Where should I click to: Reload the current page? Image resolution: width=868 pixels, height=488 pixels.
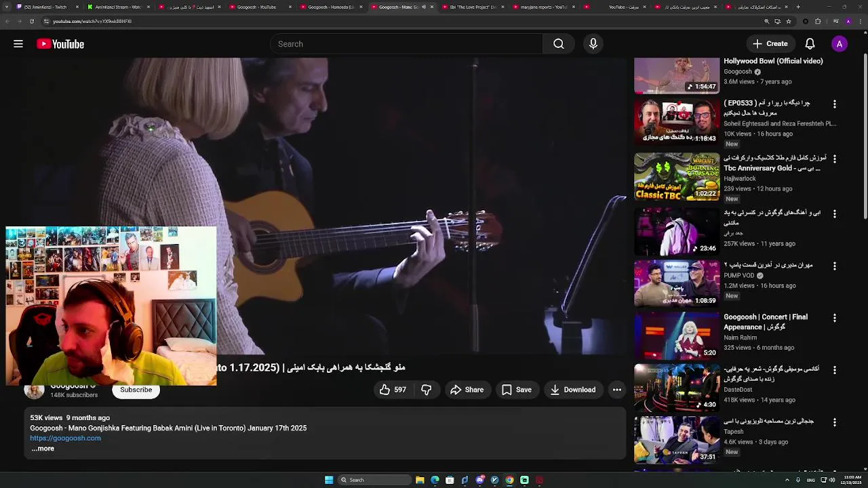[31, 21]
